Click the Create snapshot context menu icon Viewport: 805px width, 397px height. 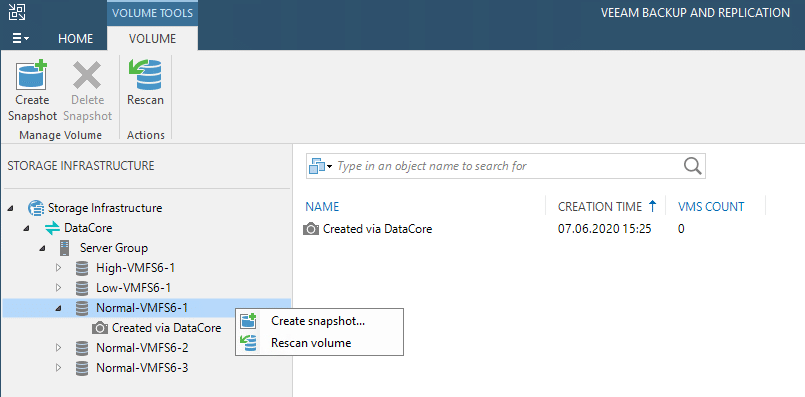coord(248,322)
